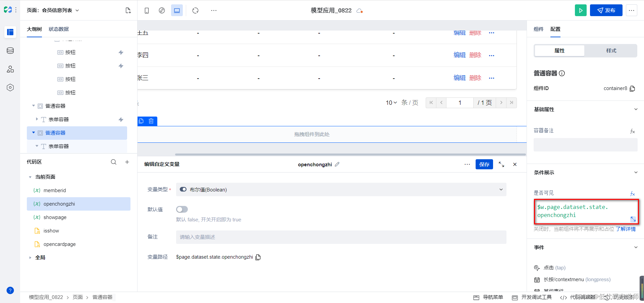
Task: Open variable editor more options ellipsis
Action: (x=467, y=164)
